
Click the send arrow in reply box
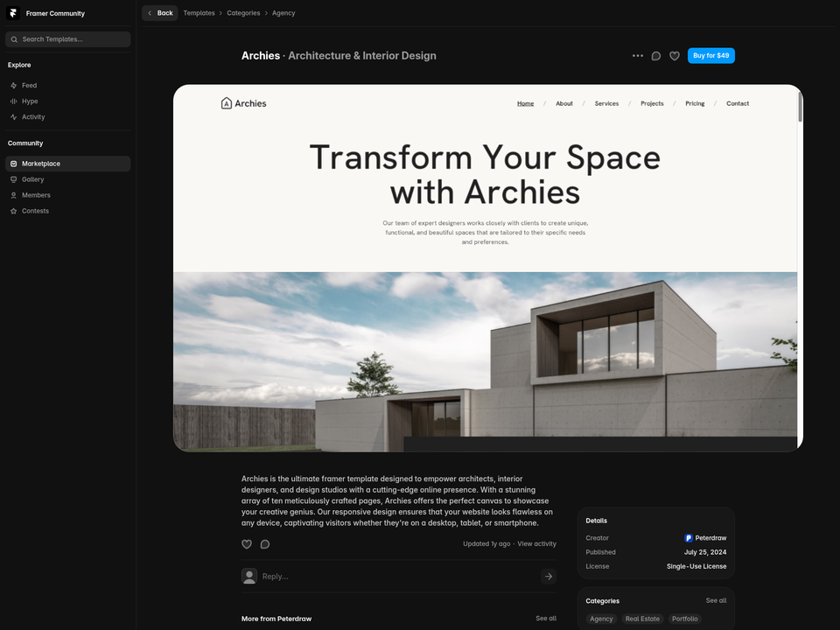549,577
